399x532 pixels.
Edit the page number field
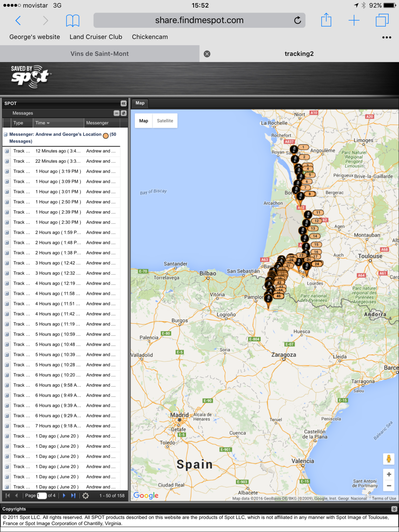(42, 496)
